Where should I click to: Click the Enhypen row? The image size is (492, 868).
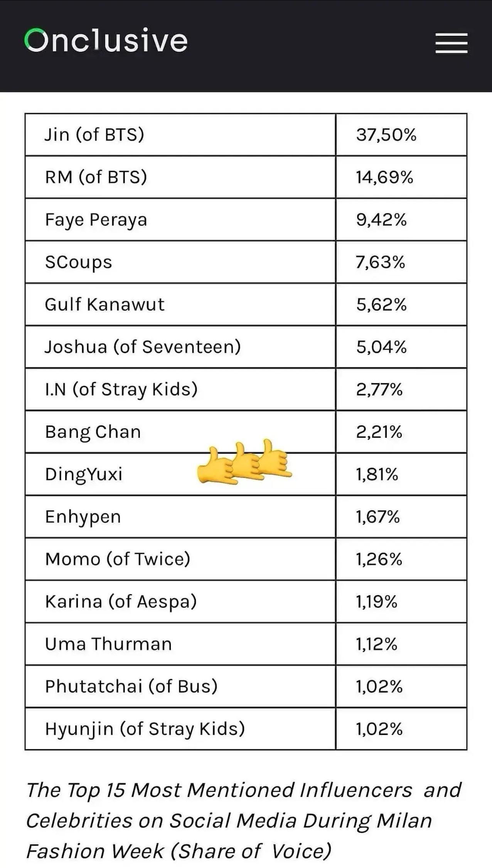246,517
